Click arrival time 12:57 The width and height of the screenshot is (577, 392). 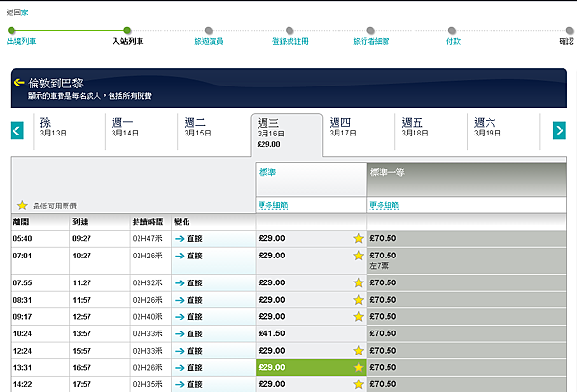(x=82, y=317)
